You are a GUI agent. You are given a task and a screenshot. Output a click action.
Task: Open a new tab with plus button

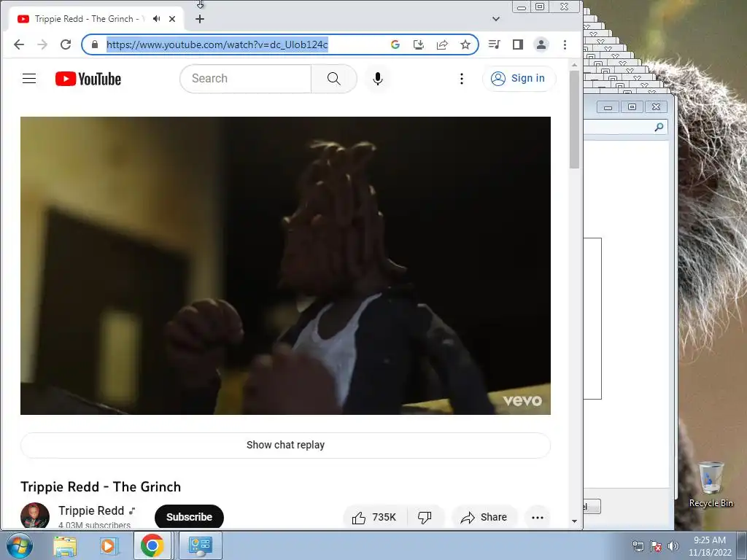tap(200, 19)
